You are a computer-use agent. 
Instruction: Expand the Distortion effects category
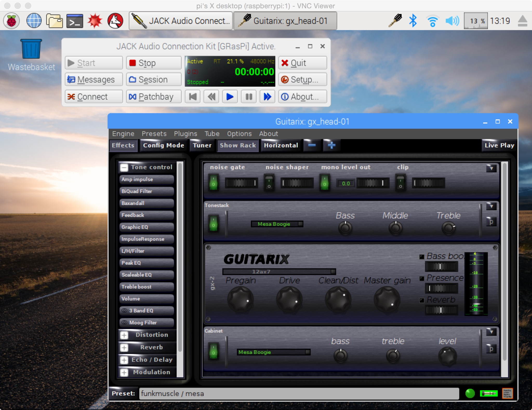(x=124, y=335)
